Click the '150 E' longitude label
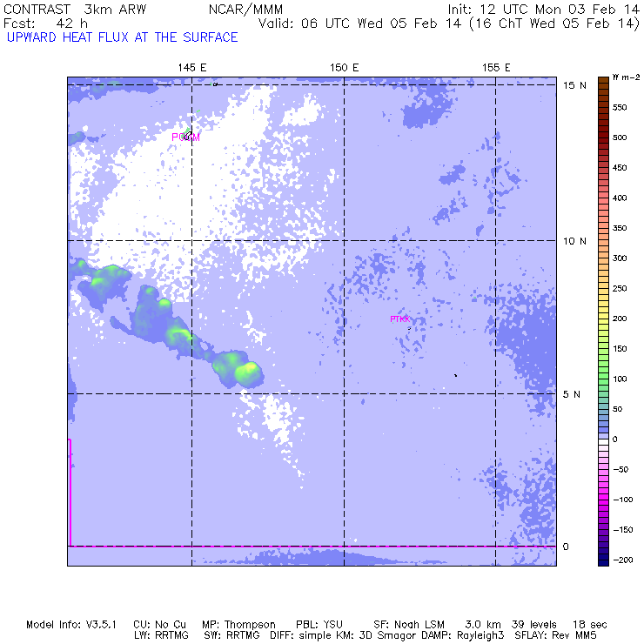This screenshot has height=644, width=644. 344,68
